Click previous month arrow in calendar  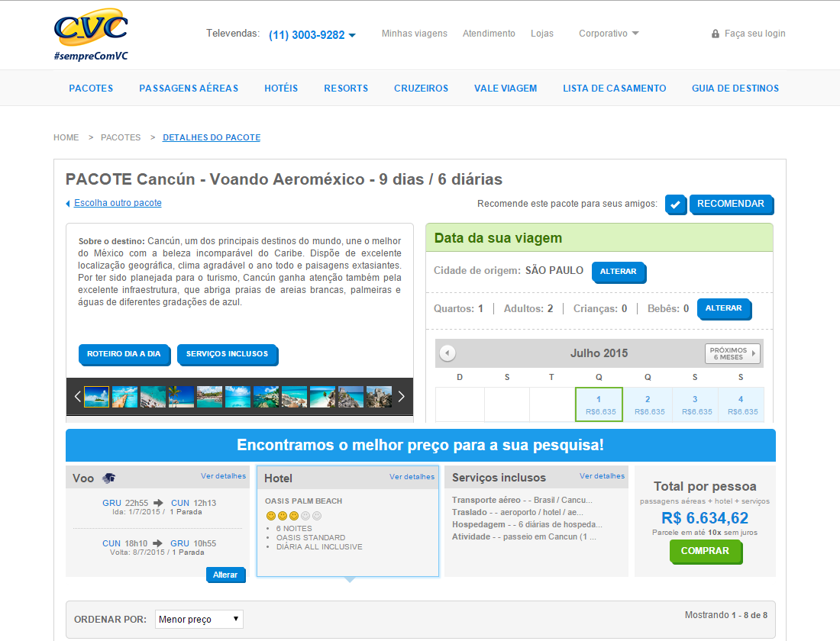[x=447, y=353]
